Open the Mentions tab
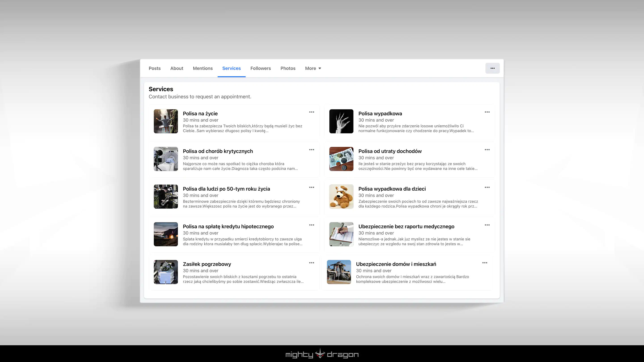Screen dimensions: 644x362 click(203, 68)
